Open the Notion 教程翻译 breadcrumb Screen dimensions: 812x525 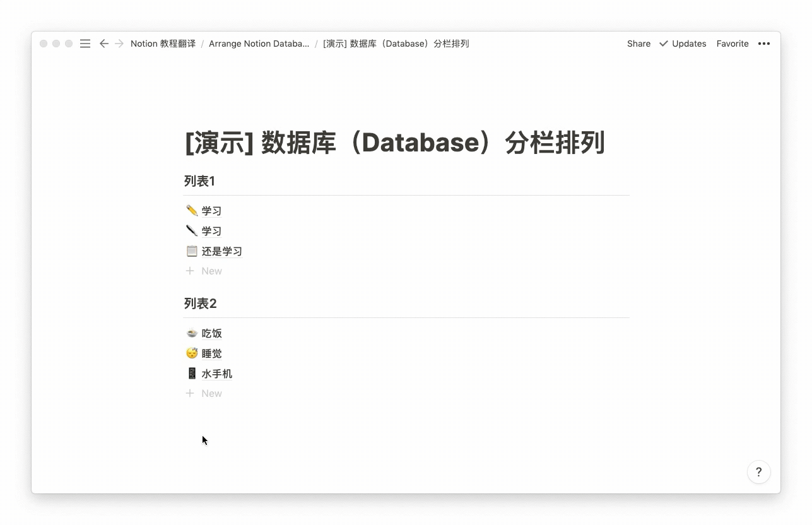tap(163, 44)
